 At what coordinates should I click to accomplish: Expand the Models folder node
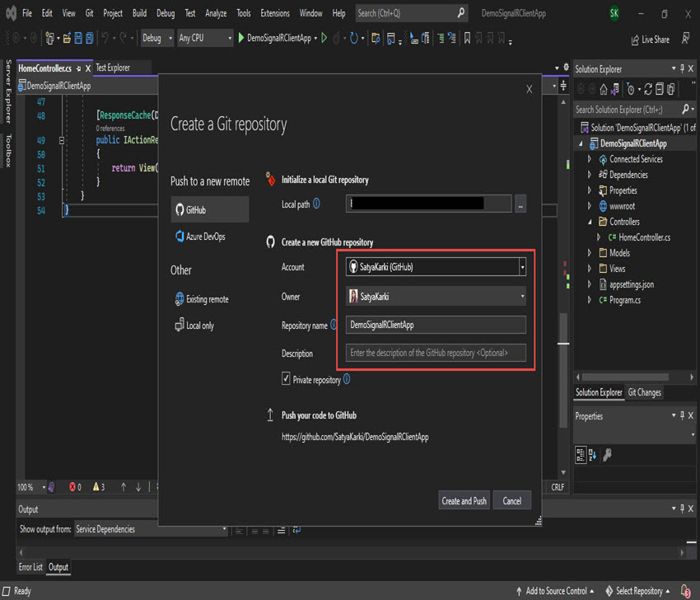pyautogui.click(x=590, y=253)
